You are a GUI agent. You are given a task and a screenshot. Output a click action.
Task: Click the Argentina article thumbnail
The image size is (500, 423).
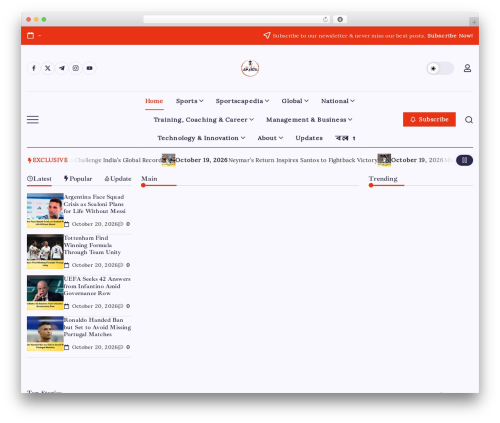point(45,211)
